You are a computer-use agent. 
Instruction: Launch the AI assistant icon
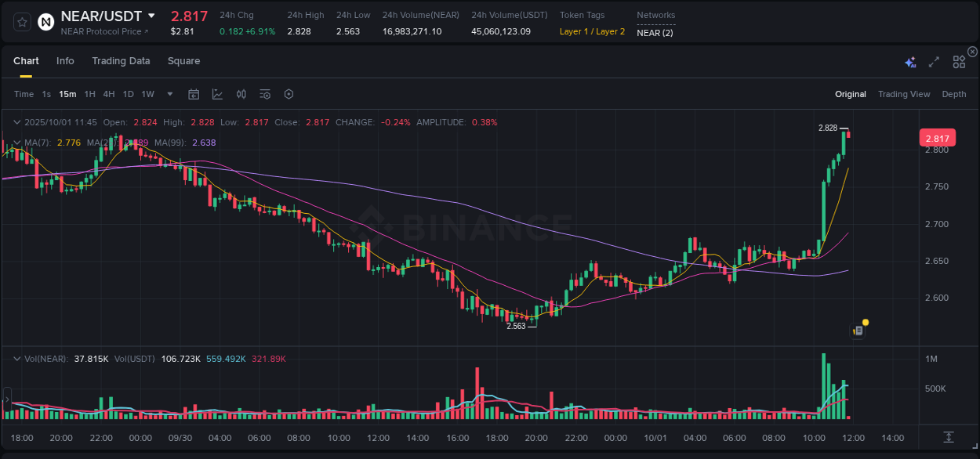[x=909, y=62]
